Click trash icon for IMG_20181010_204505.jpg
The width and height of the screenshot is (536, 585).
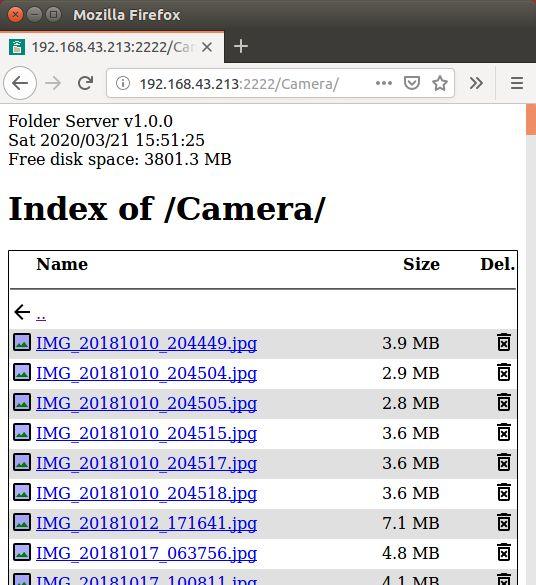coord(504,403)
